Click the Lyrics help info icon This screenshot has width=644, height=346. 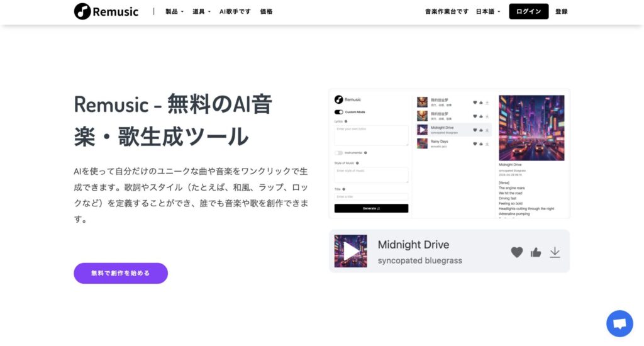pyautogui.click(x=346, y=121)
